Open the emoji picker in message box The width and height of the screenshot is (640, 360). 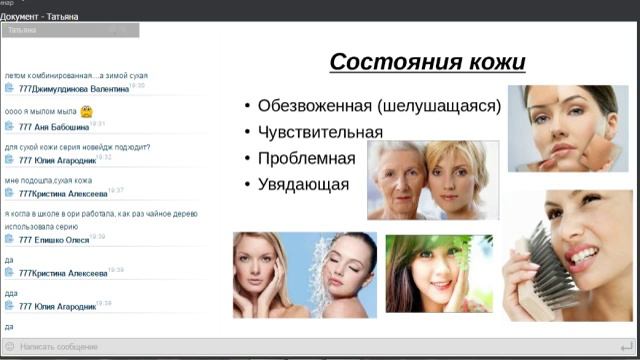(10, 347)
